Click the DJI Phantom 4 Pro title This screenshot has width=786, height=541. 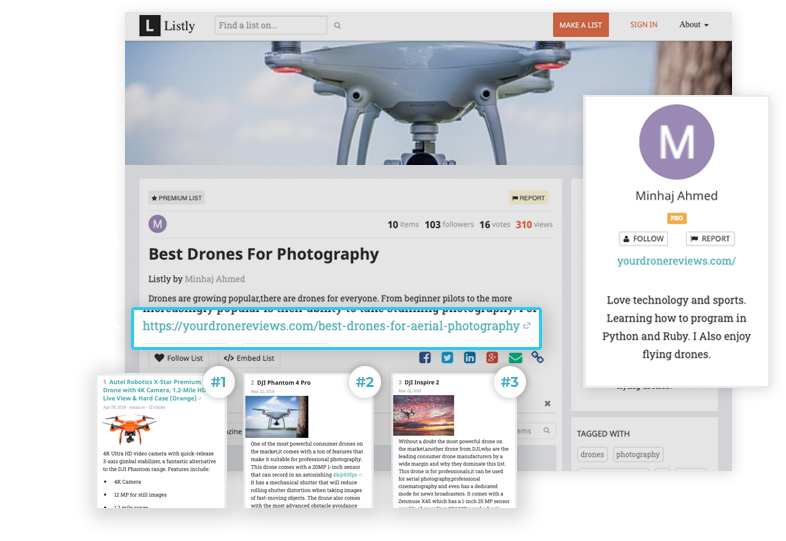click(x=284, y=383)
